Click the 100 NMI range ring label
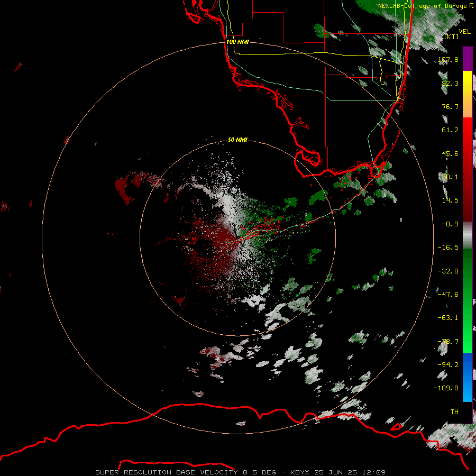 coord(237,42)
